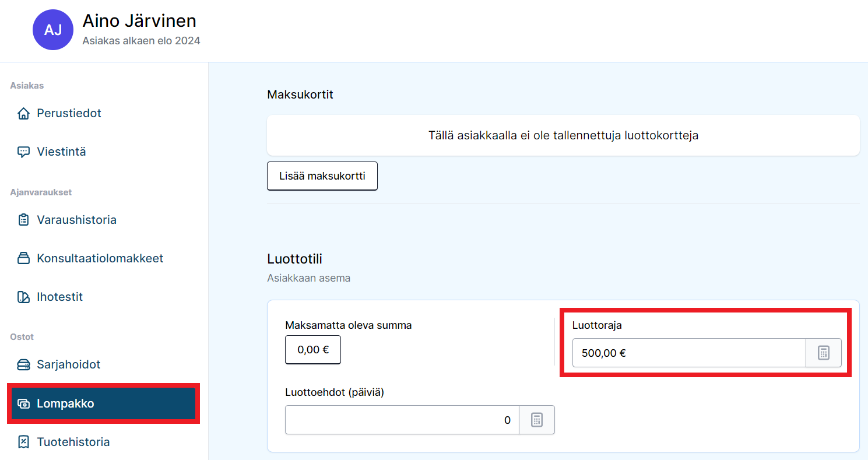Click the Ajanvaraukset sidebar group label
The image size is (868, 460).
pyautogui.click(x=41, y=192)
